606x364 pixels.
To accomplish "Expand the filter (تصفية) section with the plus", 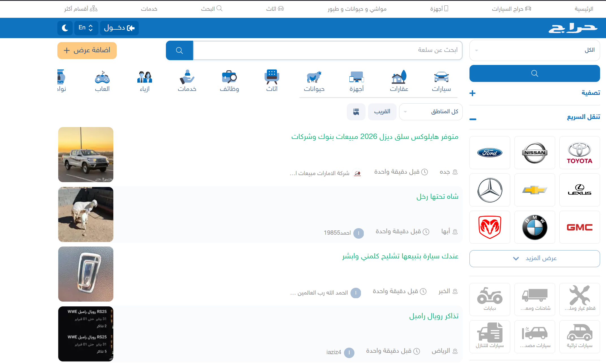I will [472, 93].
